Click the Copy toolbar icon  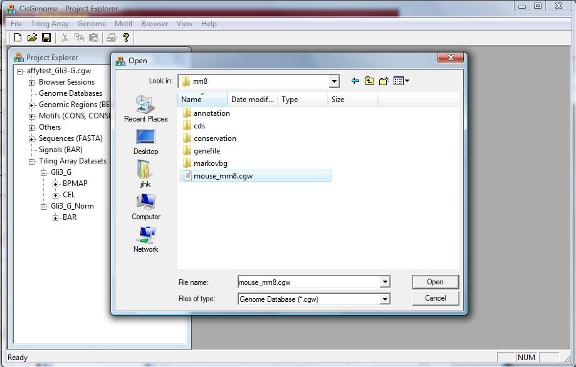pyautogui.click(x=79, y=37)
